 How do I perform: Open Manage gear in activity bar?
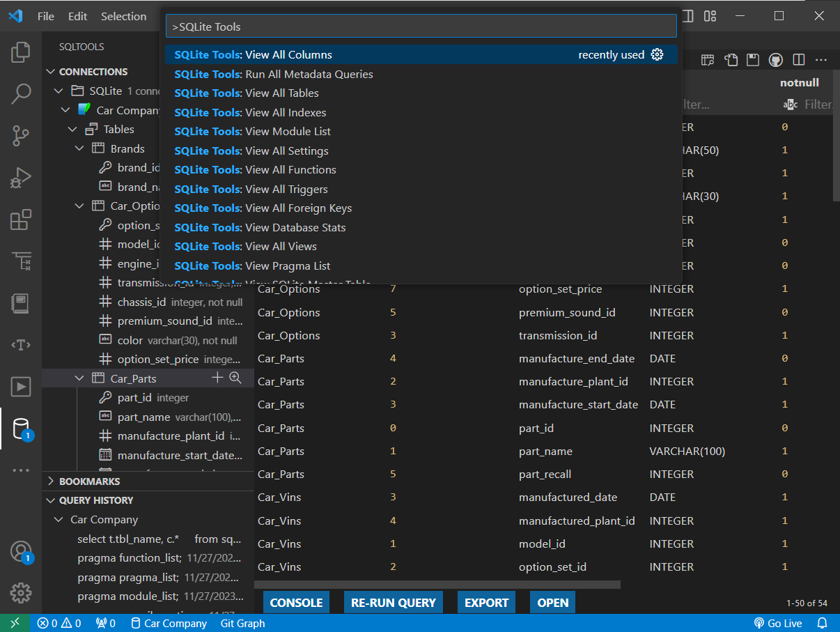coord(21,593)
